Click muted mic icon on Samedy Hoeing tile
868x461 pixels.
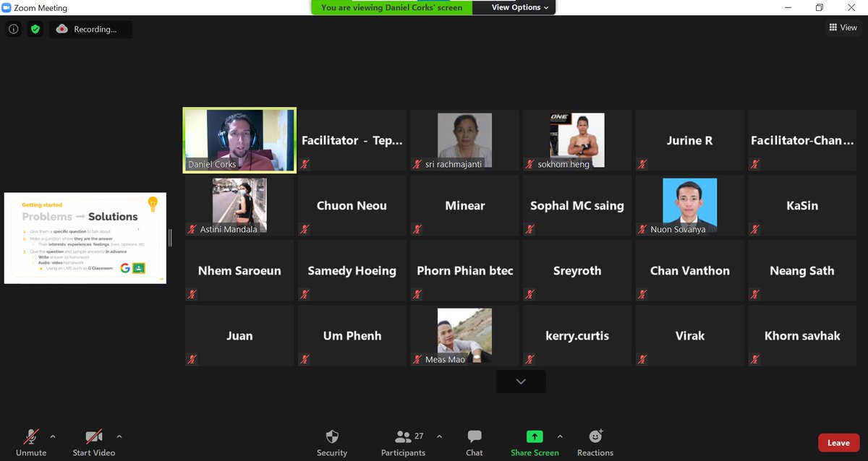305,294
